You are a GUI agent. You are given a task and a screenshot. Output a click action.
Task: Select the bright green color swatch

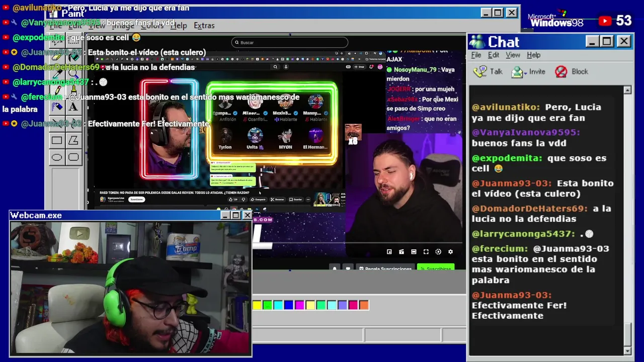(x=268, y=305)
